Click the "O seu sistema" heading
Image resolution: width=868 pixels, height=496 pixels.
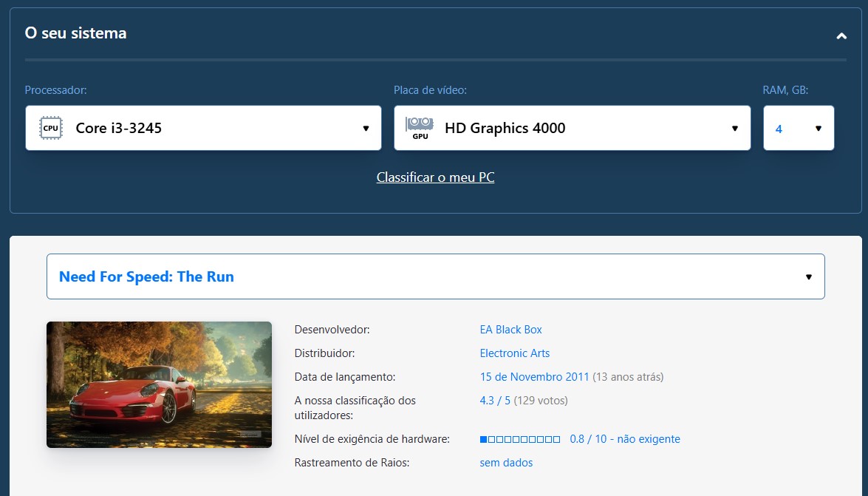pyautogui.click(x=75, y=33)
